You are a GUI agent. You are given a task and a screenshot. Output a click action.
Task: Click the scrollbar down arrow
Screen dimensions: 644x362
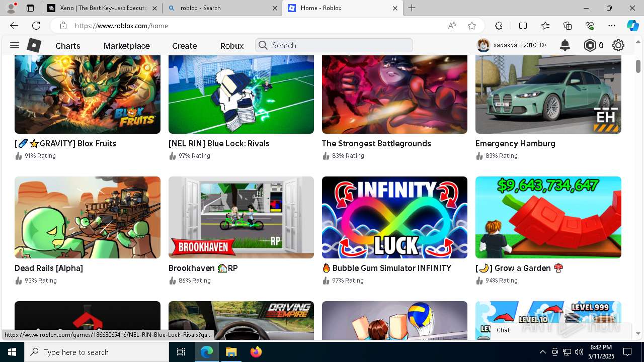coord(638,333)
